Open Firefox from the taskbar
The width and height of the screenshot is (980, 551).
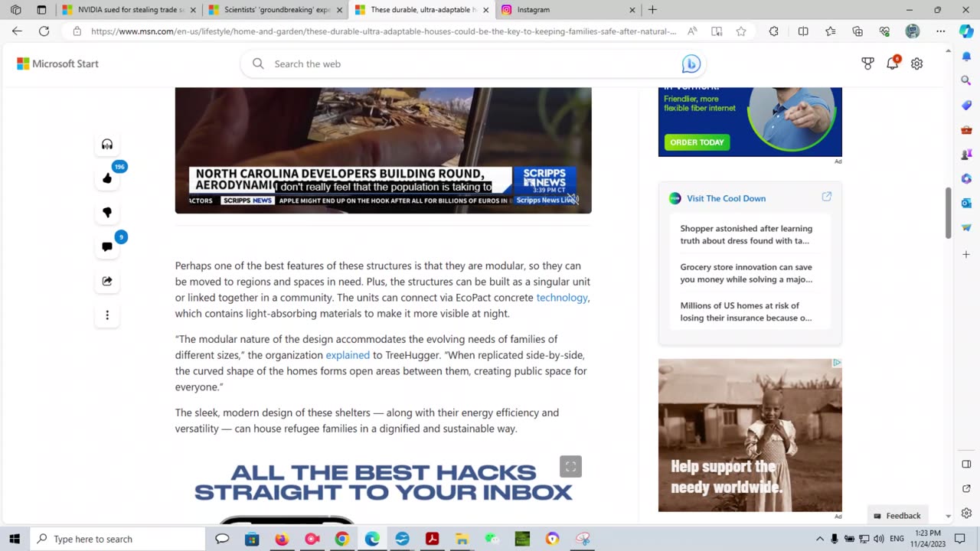[x=282, y=539]
